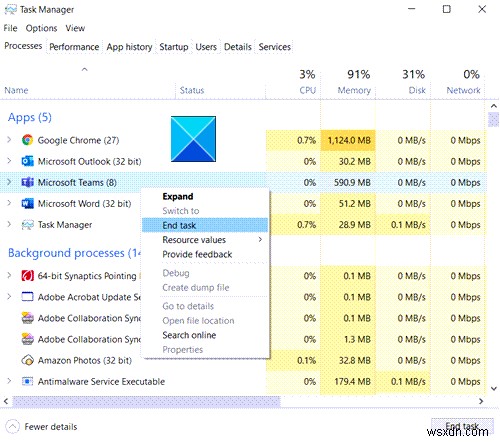This screenshot has height=442, width=500.
Task: Click the Microsoft Word icon
Action: coord(27,203)
